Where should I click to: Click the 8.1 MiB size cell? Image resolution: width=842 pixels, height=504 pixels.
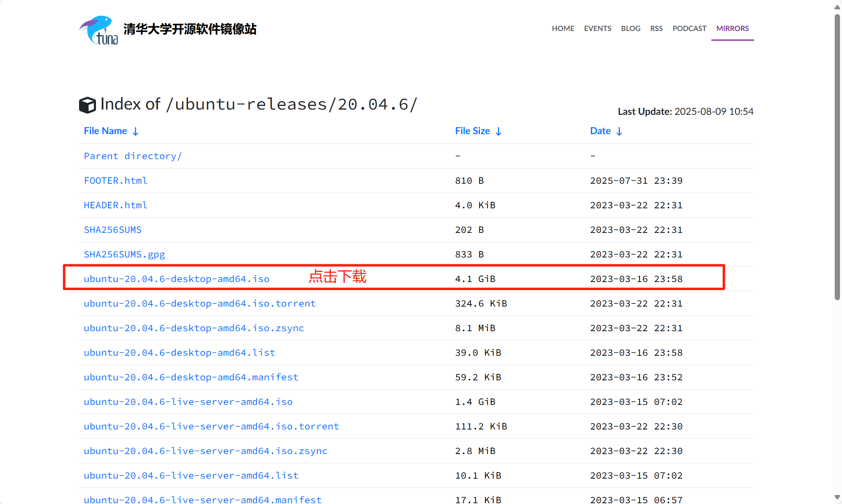click(x=475, y=328)
